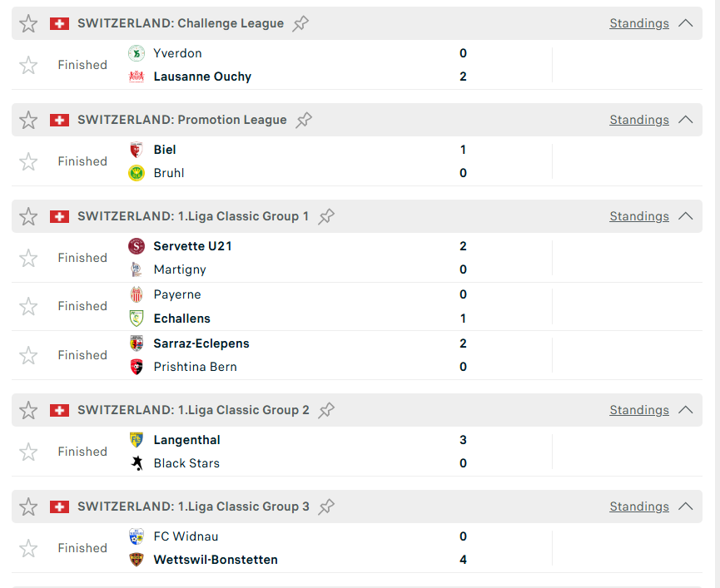Star the Biel vs Bruhl match
The height and width of the screenshot is (588, 720).
click(28, 161)
